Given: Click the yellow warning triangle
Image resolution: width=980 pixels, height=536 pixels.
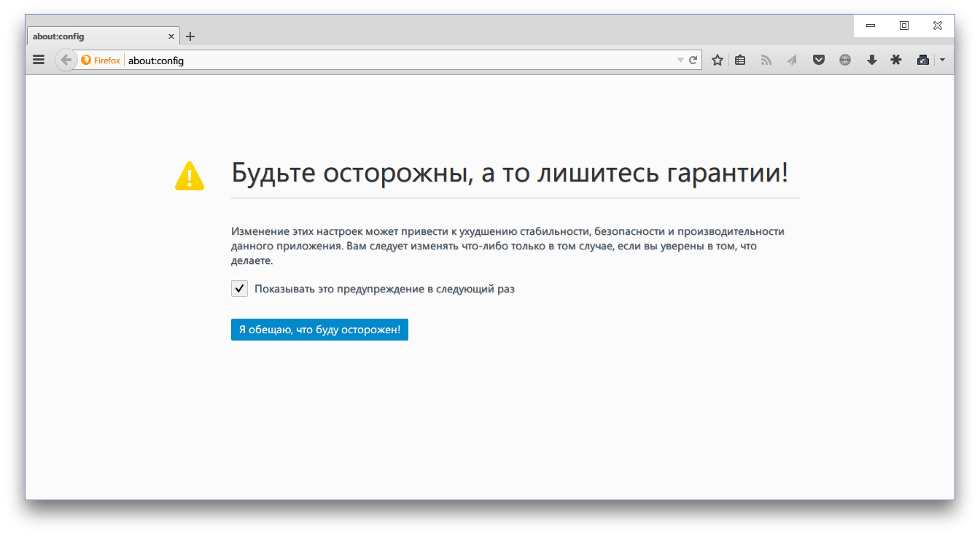Looking at the screenshot, I should point(190,174).
